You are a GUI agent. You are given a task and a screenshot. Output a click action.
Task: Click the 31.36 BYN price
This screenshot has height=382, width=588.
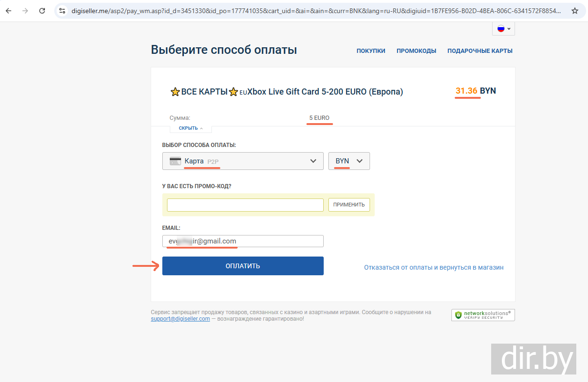point(476,91)
